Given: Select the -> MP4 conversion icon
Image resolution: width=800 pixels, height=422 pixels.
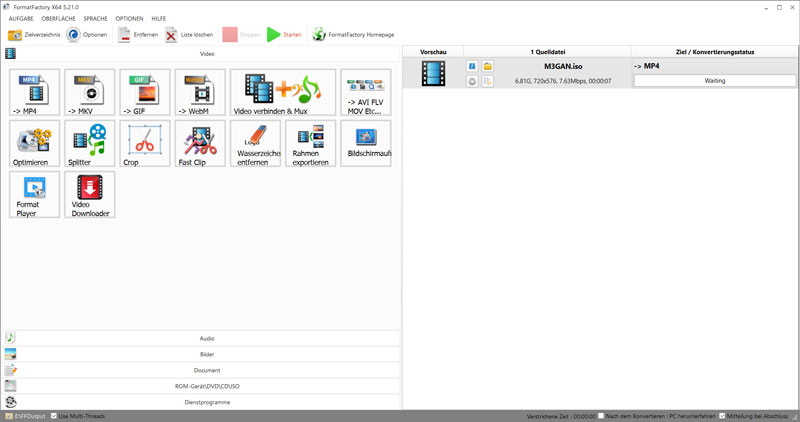Looking at the screenshot, I should 34,92.
